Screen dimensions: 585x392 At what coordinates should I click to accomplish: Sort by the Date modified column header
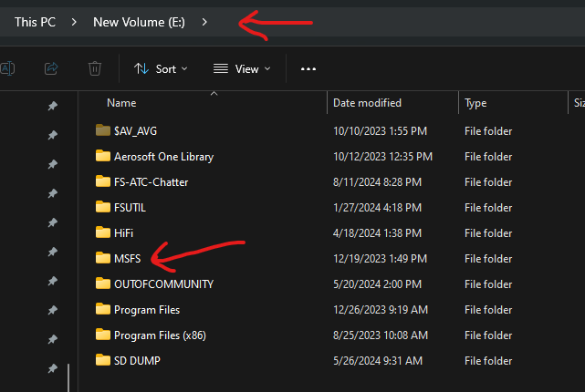click(x=367, y=103)
